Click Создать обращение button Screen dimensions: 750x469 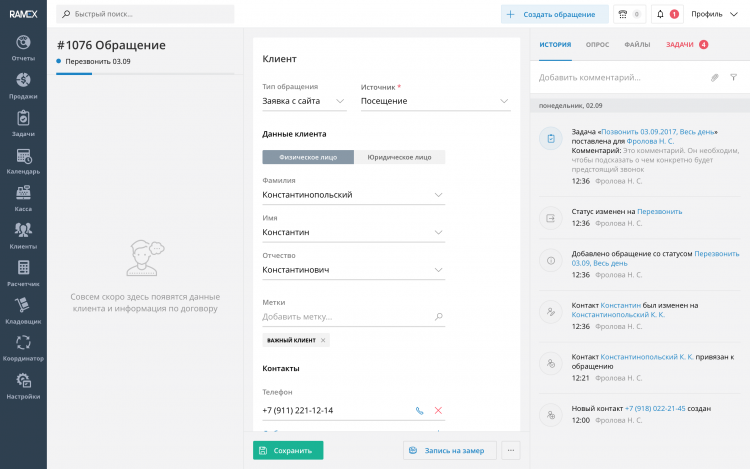click(x=554, y=14)
